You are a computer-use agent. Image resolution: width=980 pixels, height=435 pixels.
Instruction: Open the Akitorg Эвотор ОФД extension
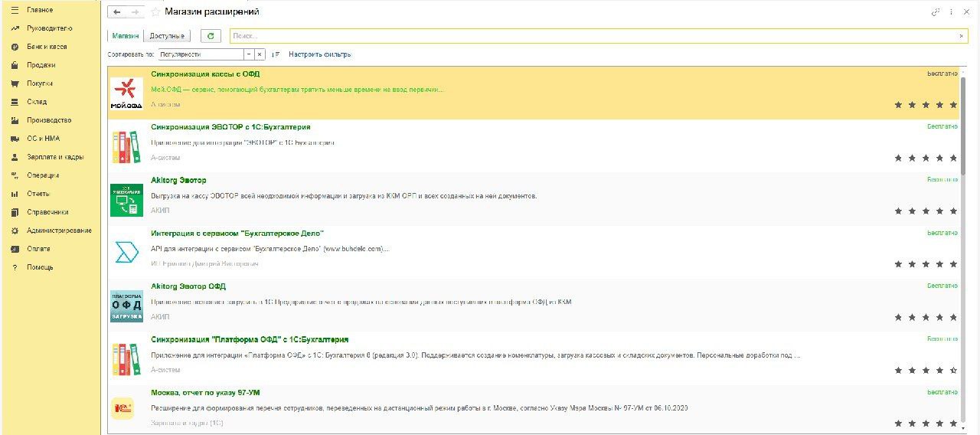pyautogui.click(x=188, y=286)
